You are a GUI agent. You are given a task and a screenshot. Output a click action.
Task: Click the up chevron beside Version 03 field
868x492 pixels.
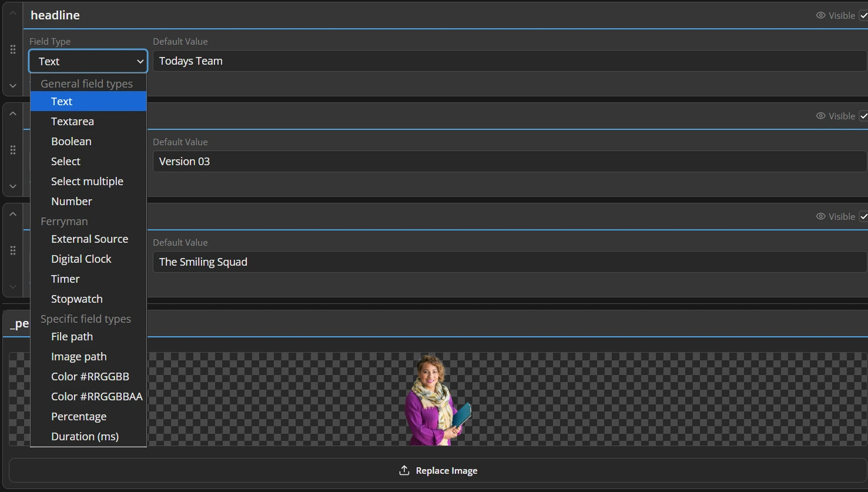pyautogui.click(x=13, y=113)
